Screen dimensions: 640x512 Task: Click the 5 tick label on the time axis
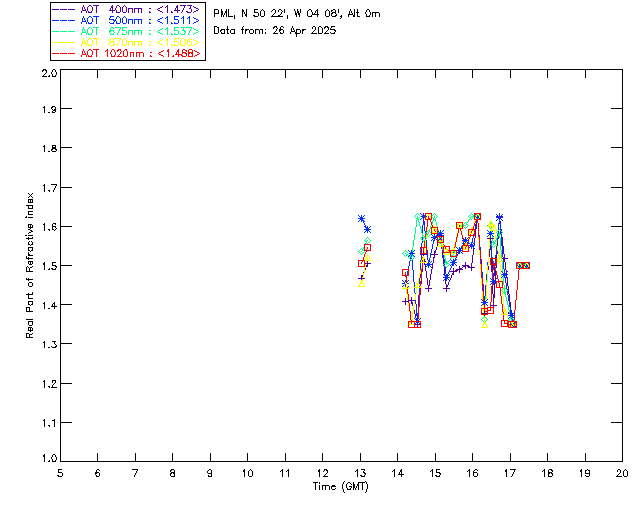(60, 473)
